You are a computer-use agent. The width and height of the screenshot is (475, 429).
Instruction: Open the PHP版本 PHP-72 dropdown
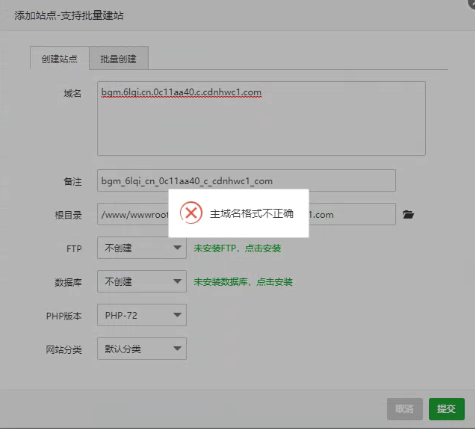142,315
